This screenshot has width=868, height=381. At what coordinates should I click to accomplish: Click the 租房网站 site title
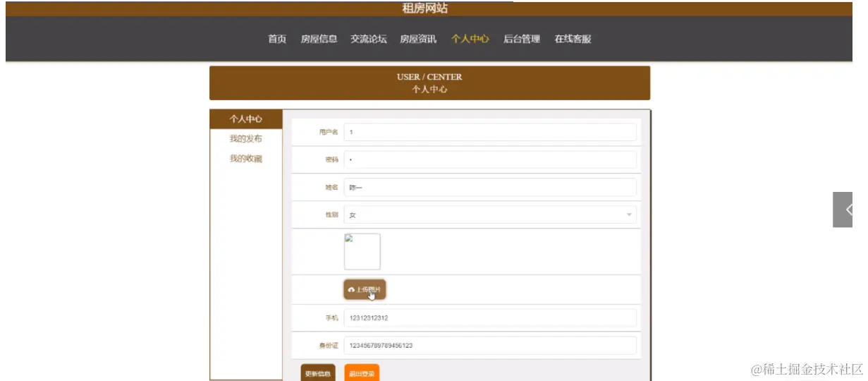pyautogui.click(x=424, y=8)
